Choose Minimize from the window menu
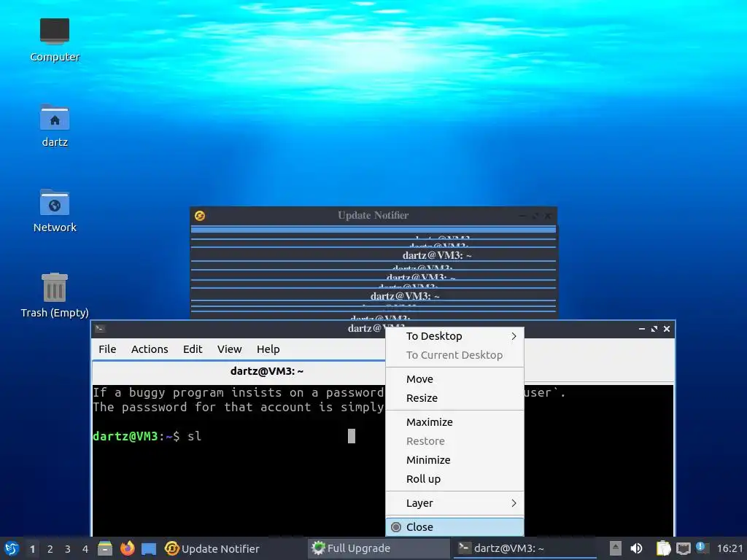The image size is (747, 560). click(x=454, y=460)
